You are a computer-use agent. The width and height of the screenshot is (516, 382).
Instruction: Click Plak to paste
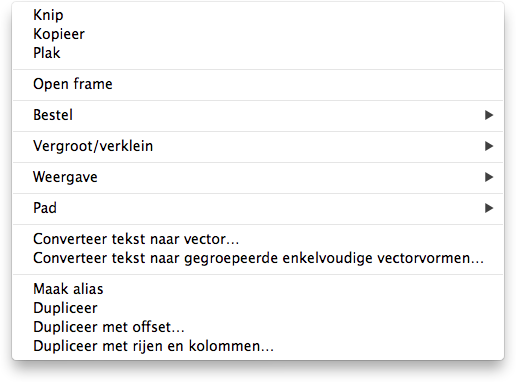[258, 53]
